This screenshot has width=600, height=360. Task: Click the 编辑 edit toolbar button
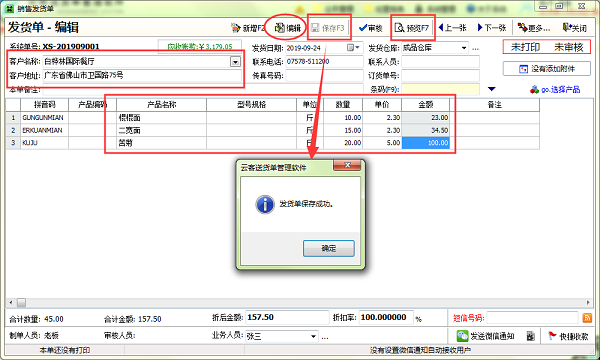pos(288,28)
